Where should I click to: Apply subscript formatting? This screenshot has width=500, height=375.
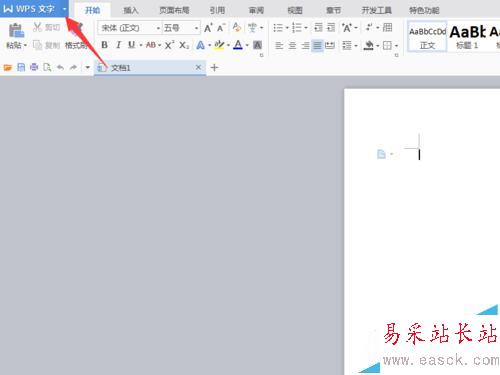(184, 45)
